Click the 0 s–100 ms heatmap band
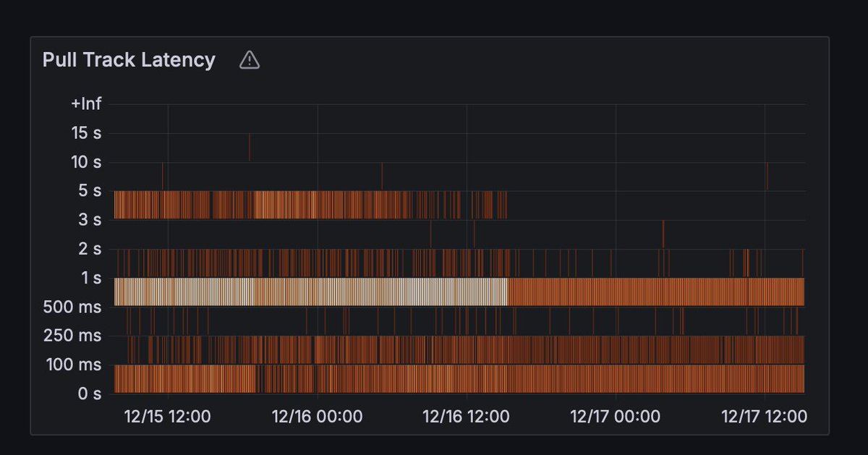 pos(459,379)
